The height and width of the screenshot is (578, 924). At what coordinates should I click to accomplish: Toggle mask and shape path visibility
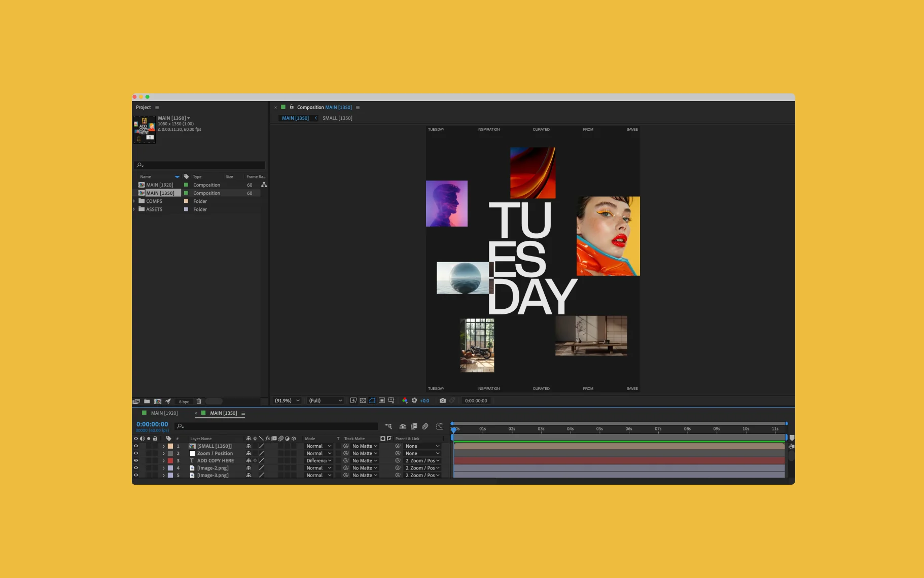(372, 401)
